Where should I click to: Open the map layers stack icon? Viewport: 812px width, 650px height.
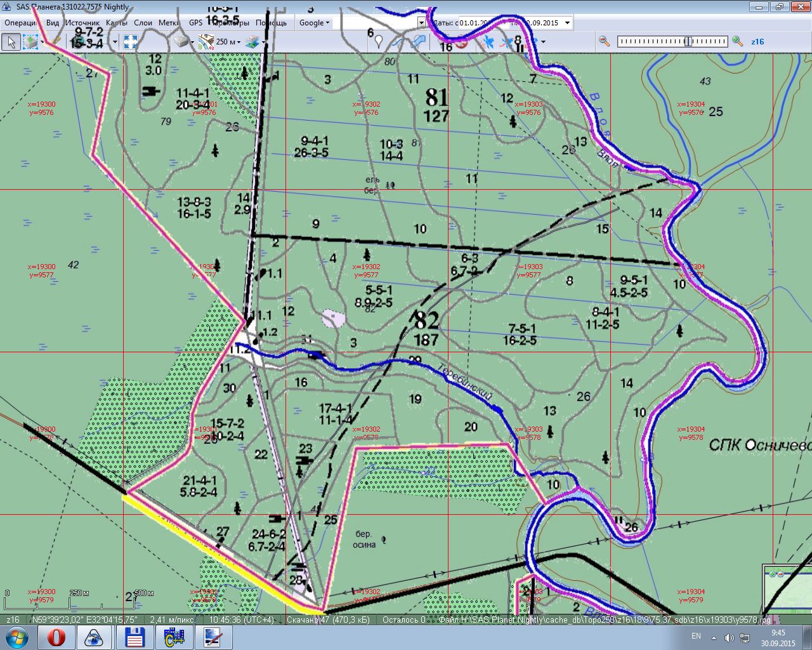click(252, 42)
